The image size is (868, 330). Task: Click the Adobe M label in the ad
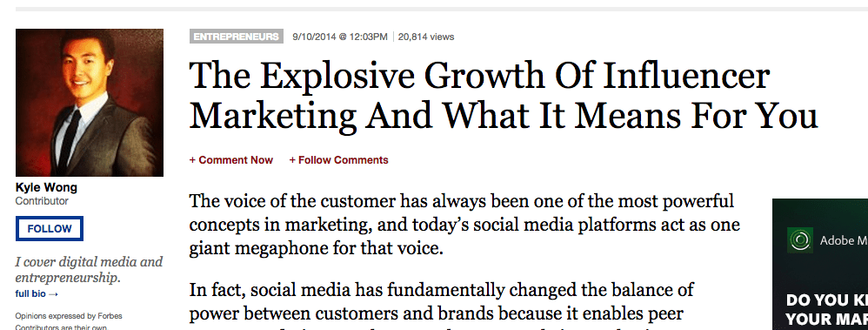(x=844, y=240)
